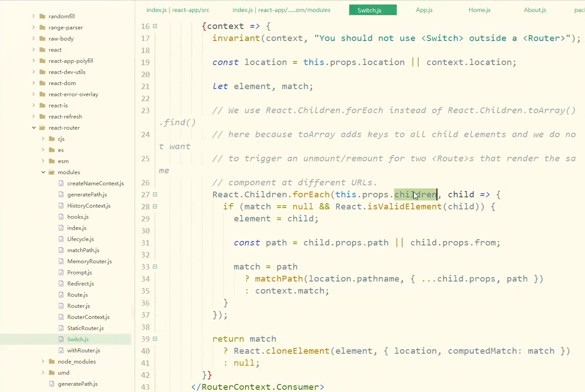This screenshot has height=392, width=585.
Task: Collapse the modules folder chevron
Action: tap(43, 172)
